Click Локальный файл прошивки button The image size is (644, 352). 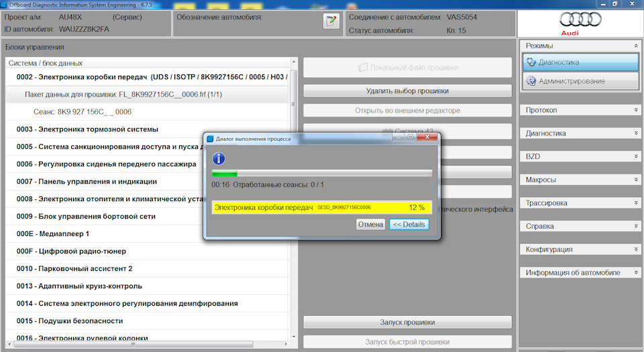pos(407,68)
